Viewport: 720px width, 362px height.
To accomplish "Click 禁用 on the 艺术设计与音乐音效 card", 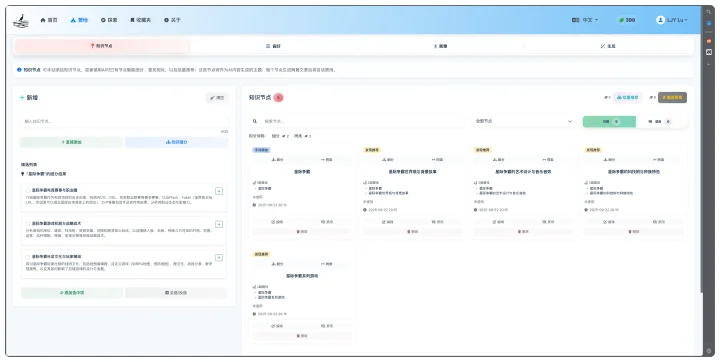I will (548, 222).
